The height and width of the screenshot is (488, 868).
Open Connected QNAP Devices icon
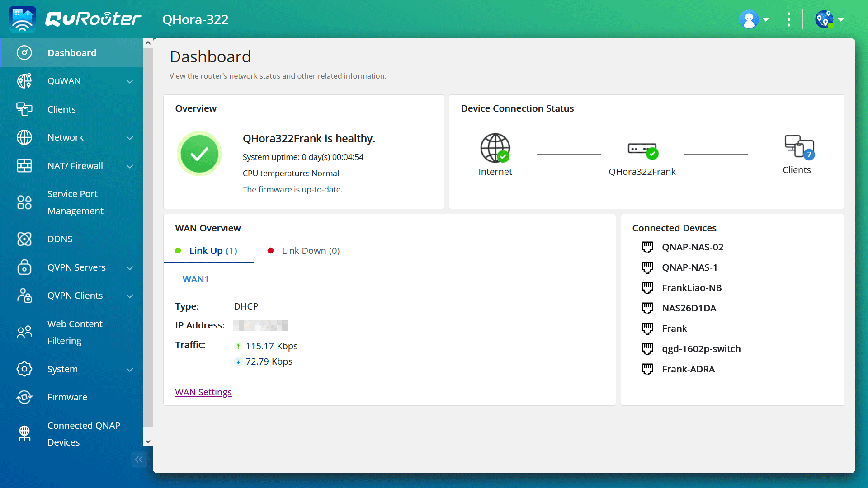click(x=24, y=433)
